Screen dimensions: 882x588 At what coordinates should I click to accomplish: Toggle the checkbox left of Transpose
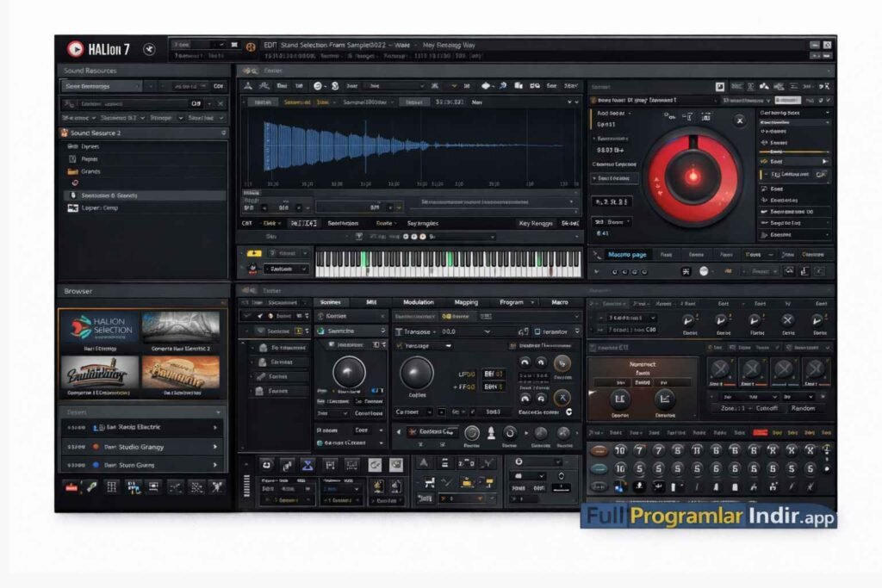[x=399, y=331]
